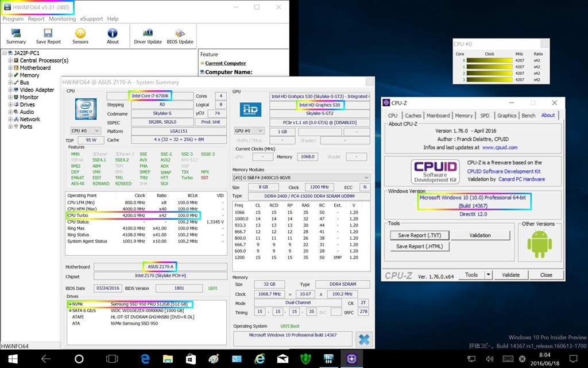Image resolution: width=588 pixels, height=368 pixels.
Task: Open Microsoft Edge from the taskbar
Action: pyautogui.click(x=145, y=359)
